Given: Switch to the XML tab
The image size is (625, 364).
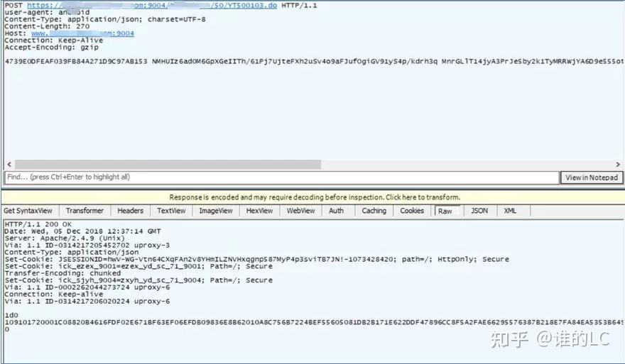Looking at the screenshot, I should pos(510,211).
